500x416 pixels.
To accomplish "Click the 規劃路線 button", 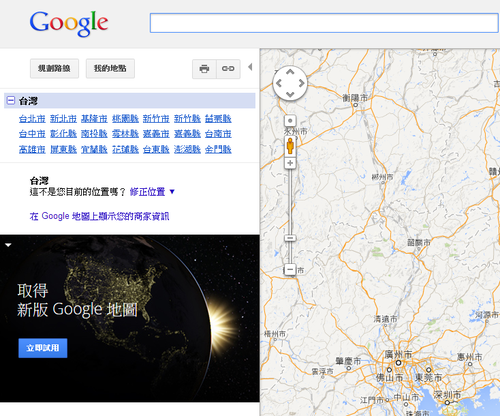I will point(54,69).
